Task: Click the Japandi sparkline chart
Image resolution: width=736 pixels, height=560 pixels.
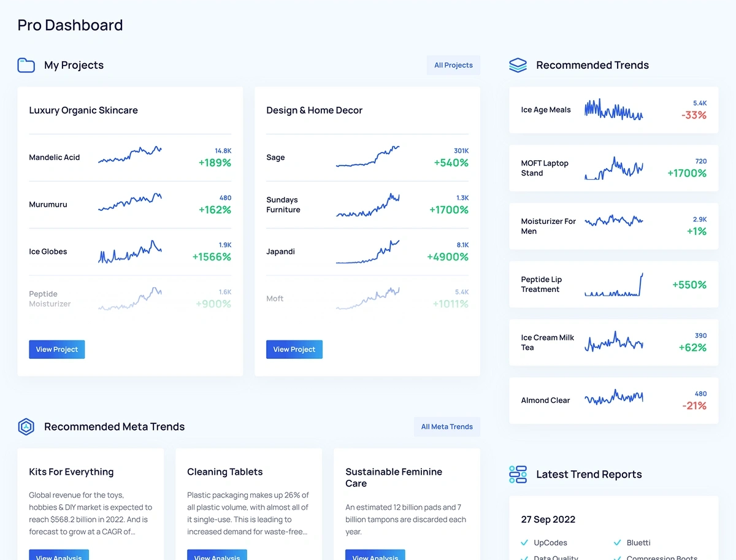Action: (367, 252)
